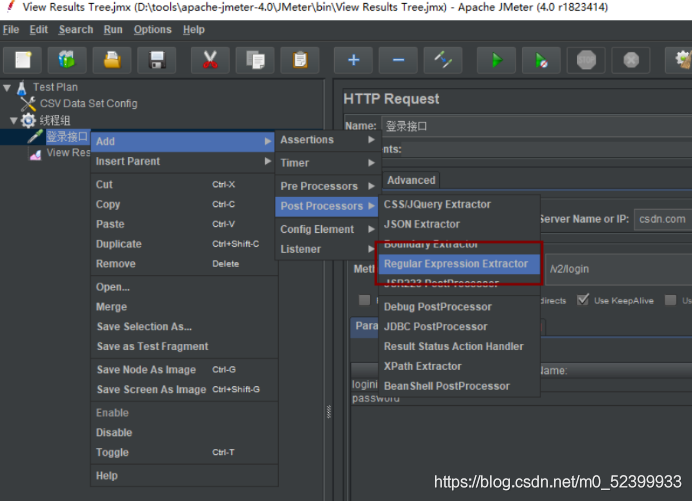Click the thread group gear icon
692x501 pixels.
[x=28, y=120]
